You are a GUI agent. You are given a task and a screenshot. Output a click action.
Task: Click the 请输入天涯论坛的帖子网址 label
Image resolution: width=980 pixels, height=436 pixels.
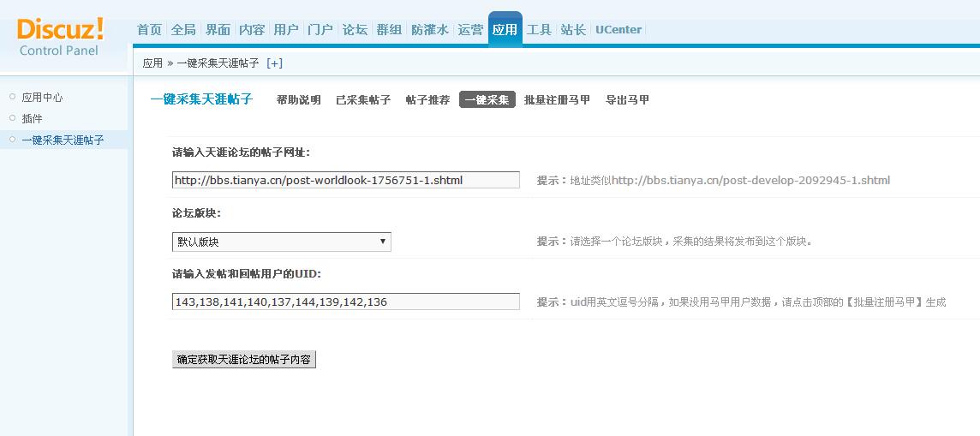click(x=242, y=152)
